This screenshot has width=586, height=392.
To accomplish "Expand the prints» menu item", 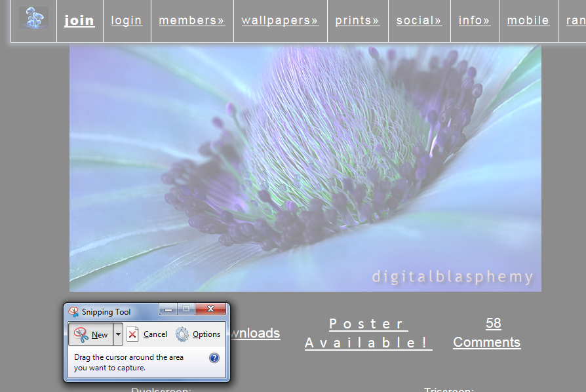I will [x=357, y=20].
